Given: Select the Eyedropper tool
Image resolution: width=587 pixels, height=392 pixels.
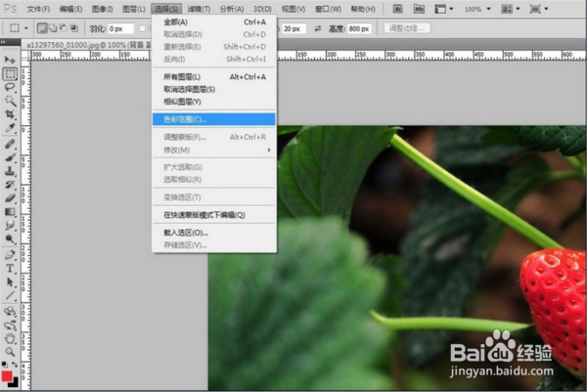Looking at the screenshot, I should click(10, 128).
